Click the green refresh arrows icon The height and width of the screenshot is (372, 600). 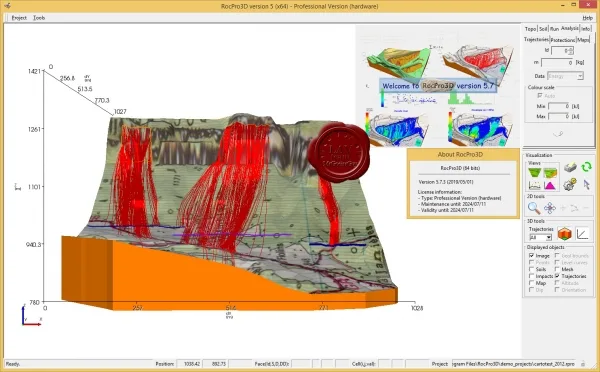point(586,167)
